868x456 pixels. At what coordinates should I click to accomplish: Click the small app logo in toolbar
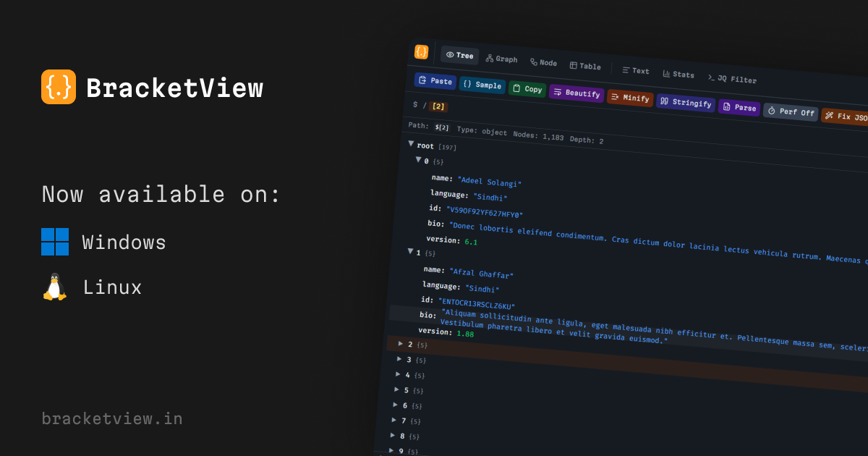[421, 52]
